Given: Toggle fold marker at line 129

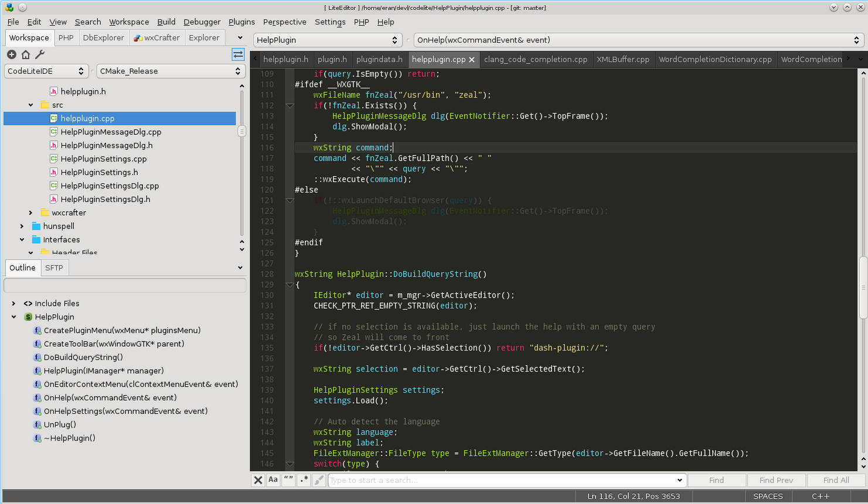Looking at the screenshot, I should (290, 285).
